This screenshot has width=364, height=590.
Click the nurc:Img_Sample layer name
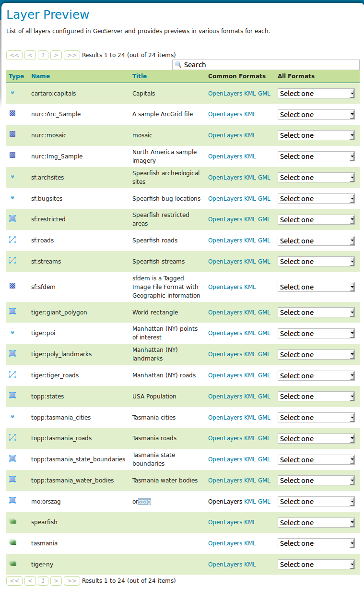57,157
